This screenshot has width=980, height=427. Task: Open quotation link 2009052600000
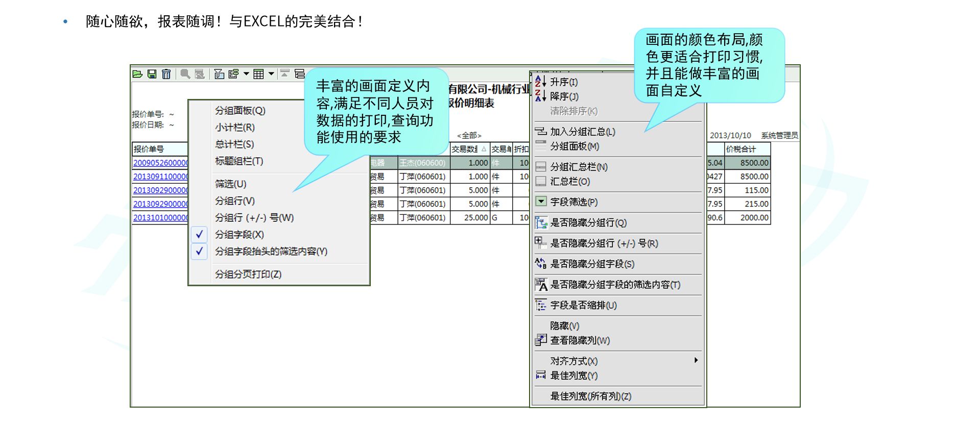pos(160,163)
